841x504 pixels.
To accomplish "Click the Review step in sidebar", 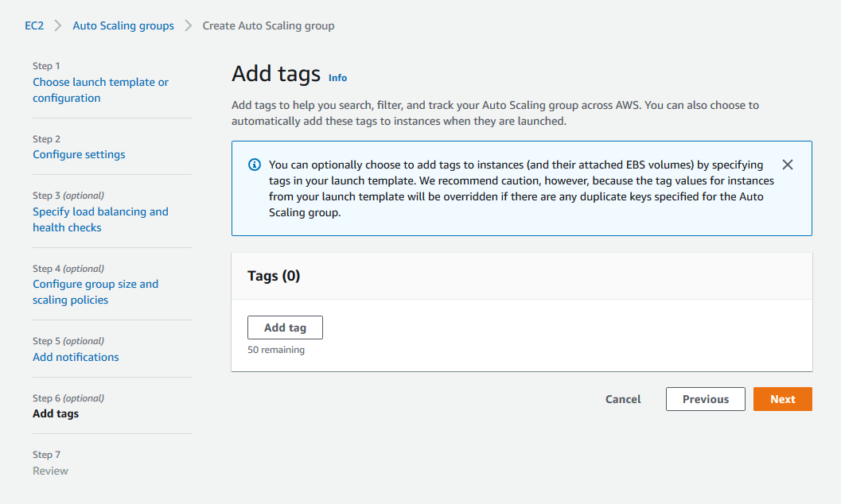I will [50, 471].
